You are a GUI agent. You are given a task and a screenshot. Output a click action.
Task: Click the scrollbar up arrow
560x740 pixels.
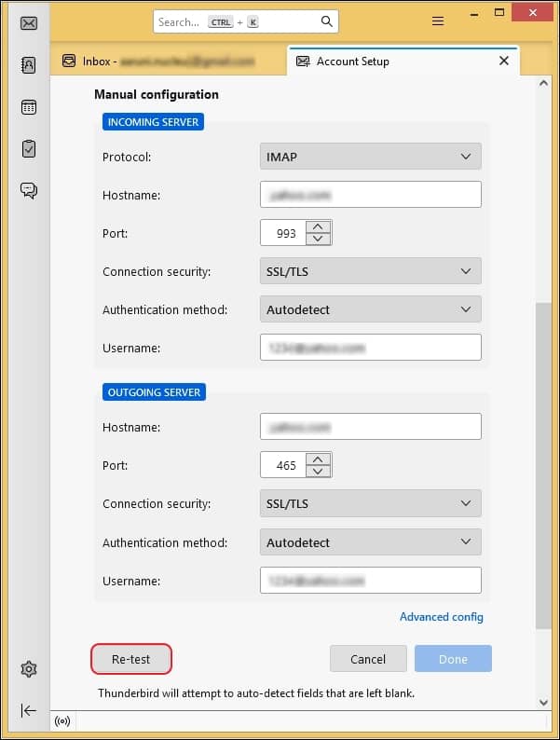(x=543, y=83)
